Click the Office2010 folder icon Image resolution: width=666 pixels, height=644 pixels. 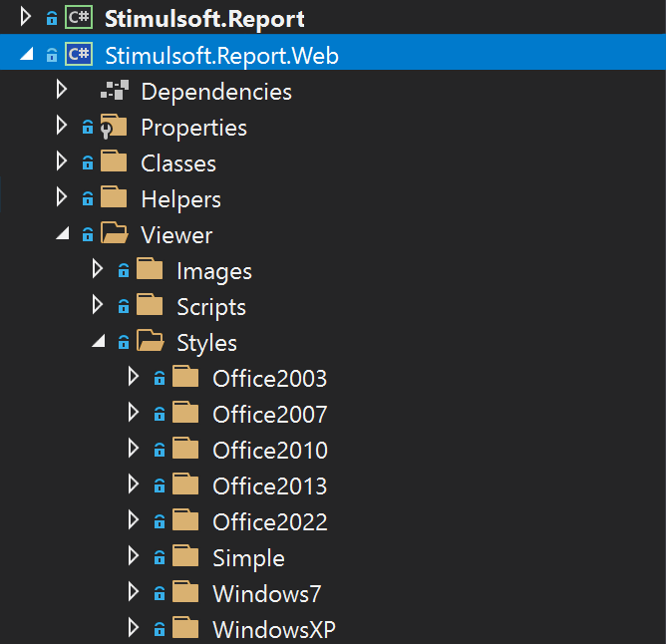(x=185, y=448)
